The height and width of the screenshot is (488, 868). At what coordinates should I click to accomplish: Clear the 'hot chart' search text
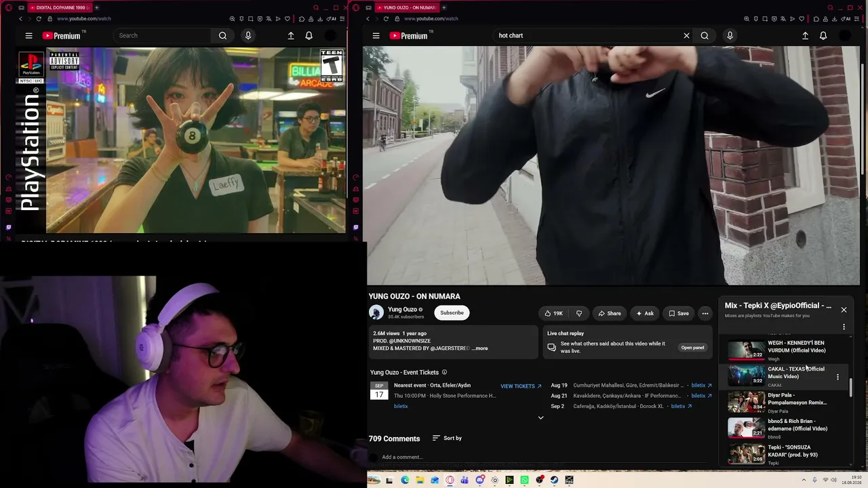click(x=686, y=35)
